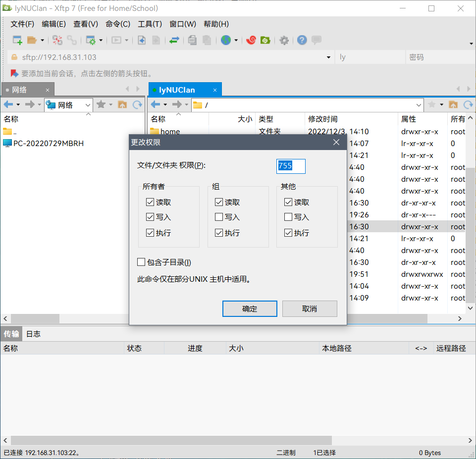Toggle owner 写入 checkbox
Viewport: 476px width, 459px height.
tap(150, 217)
